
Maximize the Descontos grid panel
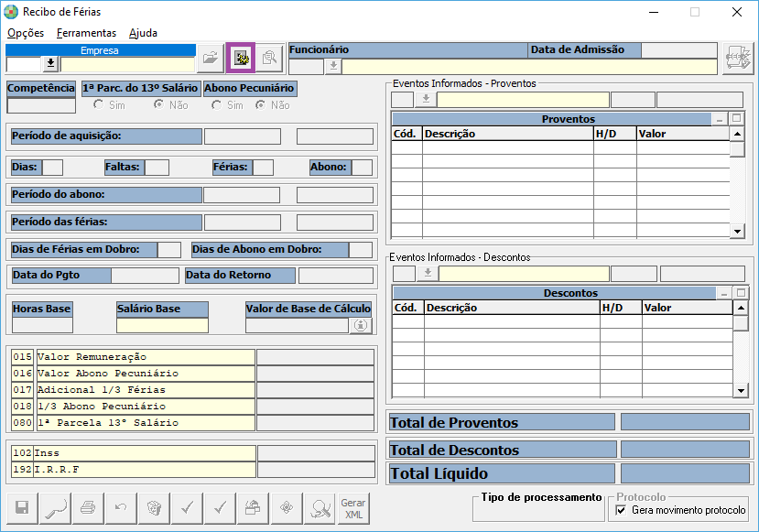741,292
